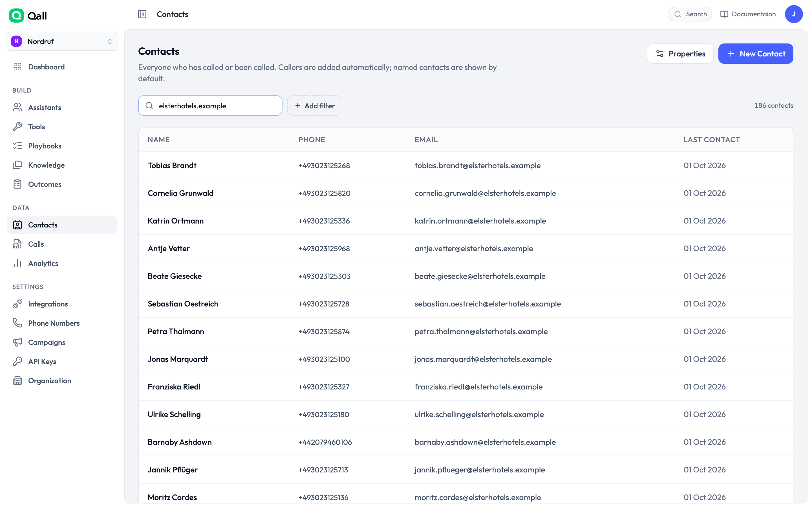Sort by the NAME column header
812x508 pixels.
(x=159, y=139)
